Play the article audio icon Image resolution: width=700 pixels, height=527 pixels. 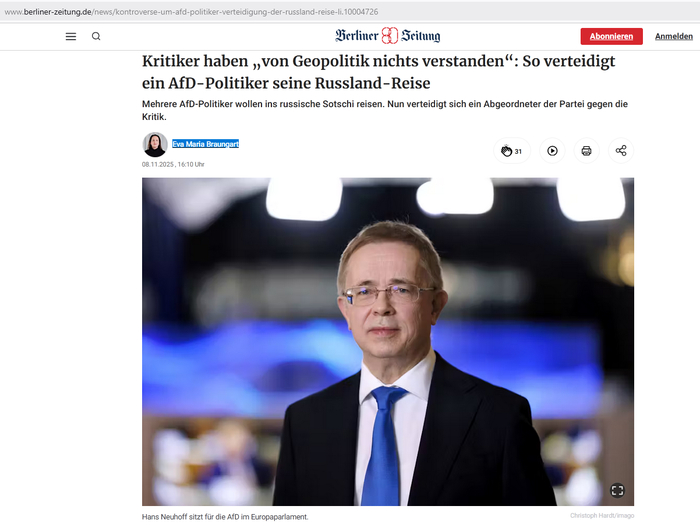coord(552,151)
